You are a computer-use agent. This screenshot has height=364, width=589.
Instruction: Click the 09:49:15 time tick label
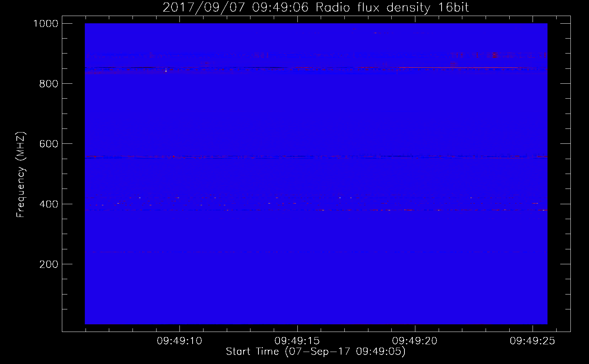[x=297, y=341]
